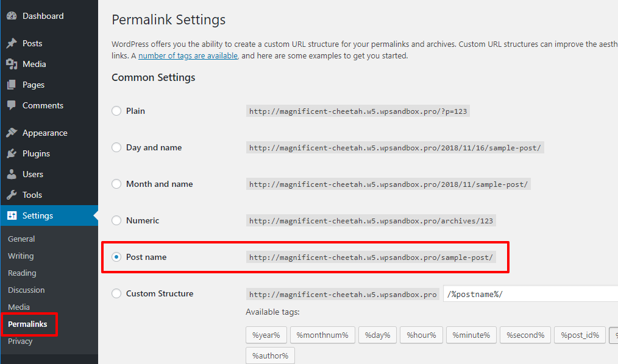
Task: Open Writing settings submenu
Action: [21, 256]
